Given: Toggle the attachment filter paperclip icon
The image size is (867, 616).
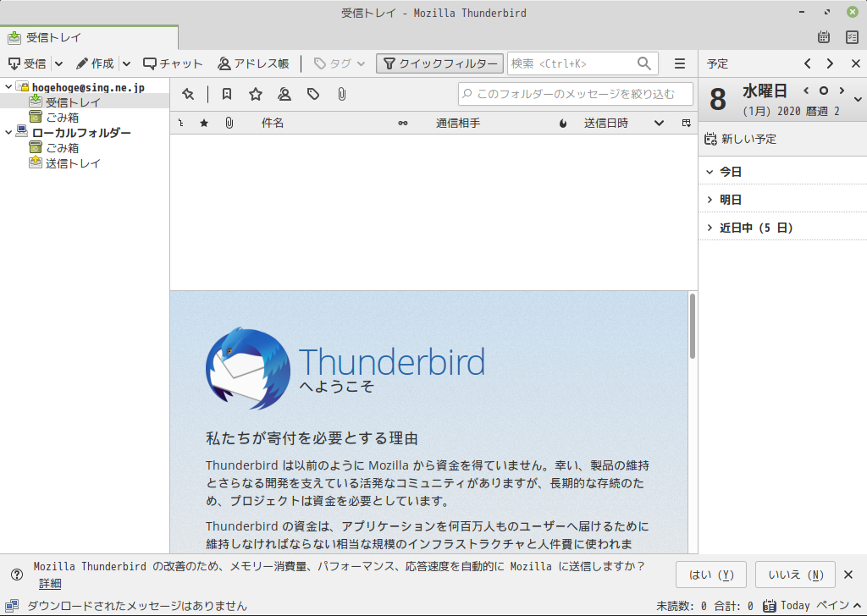Looking at the screenshot, I should tap(342, 95).
